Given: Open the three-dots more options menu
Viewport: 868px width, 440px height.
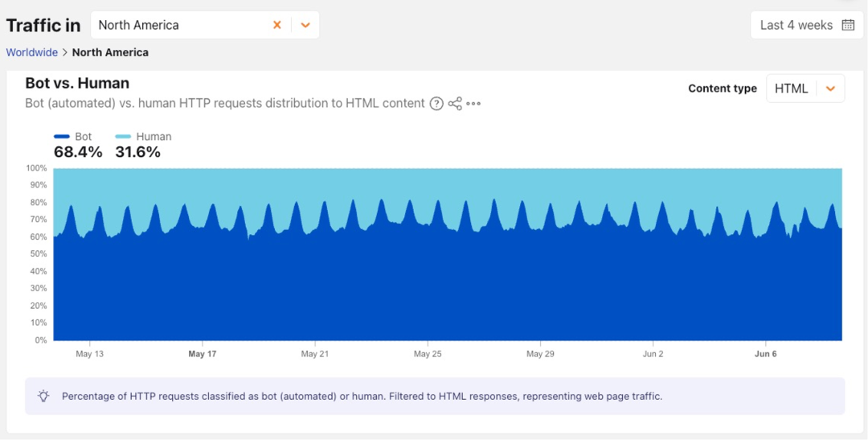Looking at the screenshot, I should point(473,104).
